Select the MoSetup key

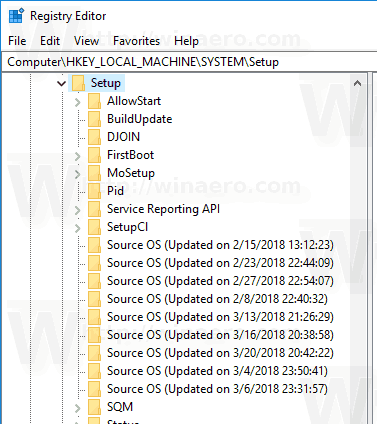point(131,173)
